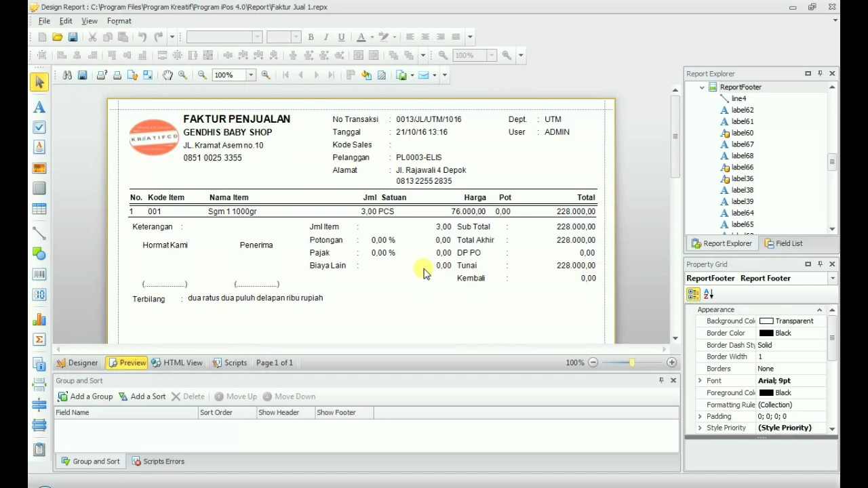Screen dimensions: 868x488
Task: Toggle Italic formatting button
Action: [x=325, y=37]
